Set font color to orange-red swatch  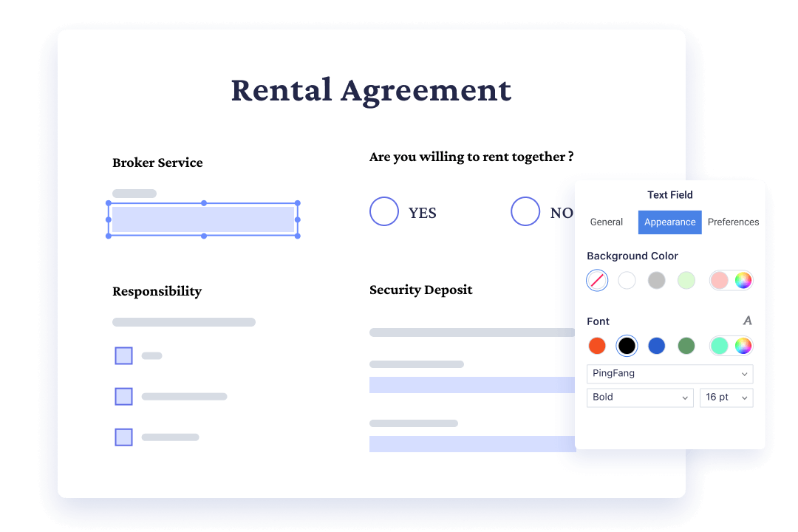tap(597, 345)
